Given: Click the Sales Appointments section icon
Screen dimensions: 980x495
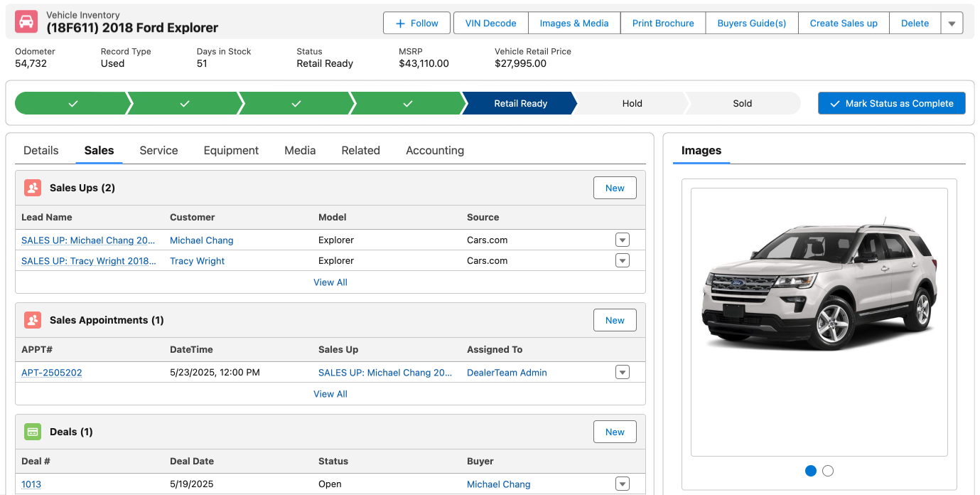Looking at the screenshot, I should (x=33, y=320).
